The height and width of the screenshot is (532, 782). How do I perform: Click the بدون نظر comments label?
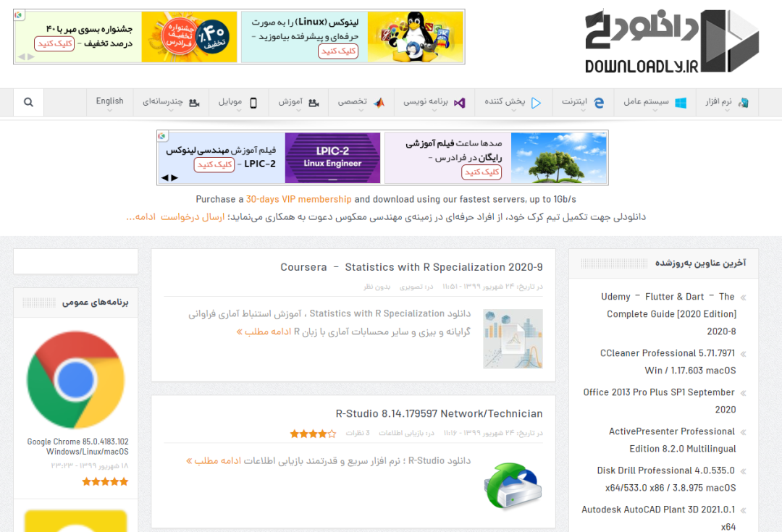pos(377,287)
